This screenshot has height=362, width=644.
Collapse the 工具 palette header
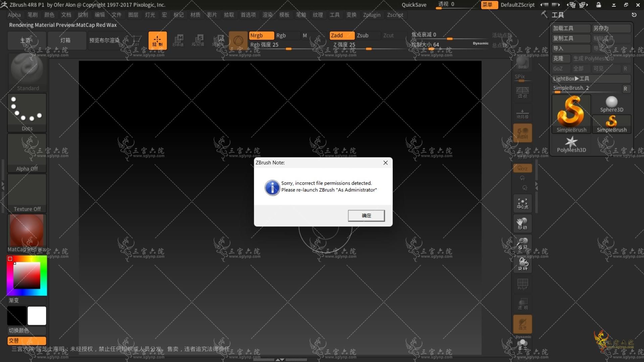point(558,15)
